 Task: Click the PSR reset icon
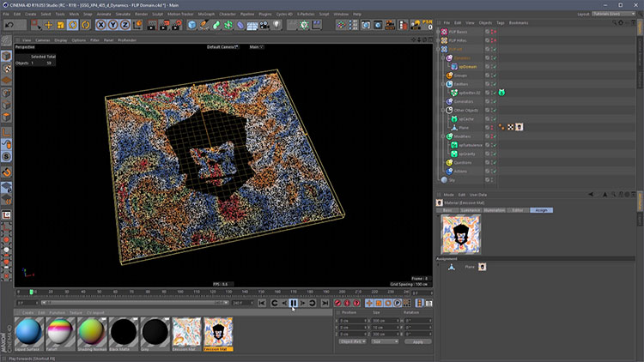pyautogui.click(x=427, y=25)
